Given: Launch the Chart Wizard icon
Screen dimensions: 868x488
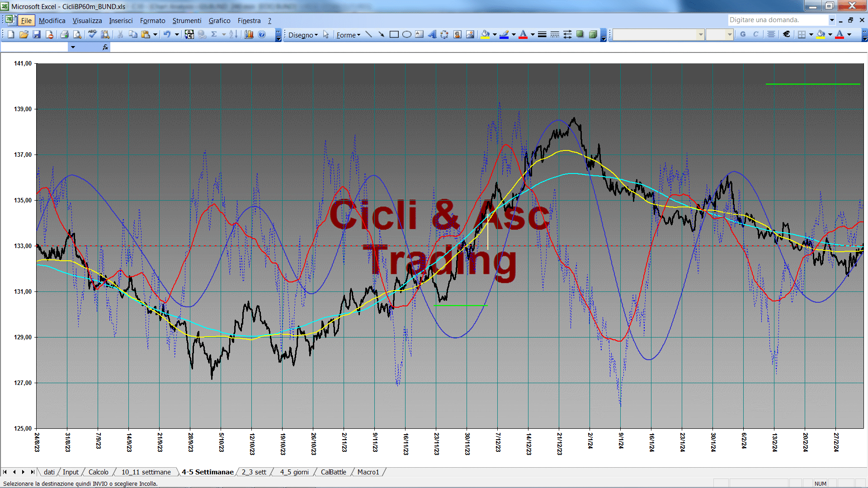Looking at the screenshot, I should [x=249, y=34].
